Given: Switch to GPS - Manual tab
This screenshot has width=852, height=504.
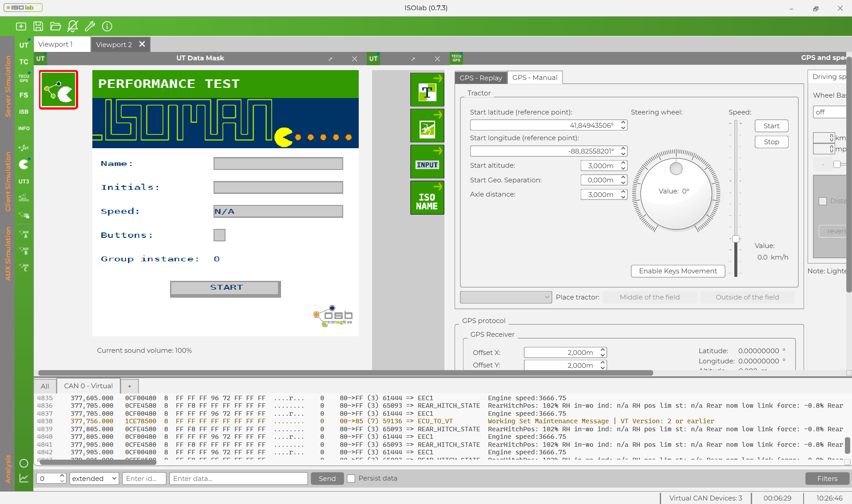Looking at the screenshot, I should tap(535, 78).
